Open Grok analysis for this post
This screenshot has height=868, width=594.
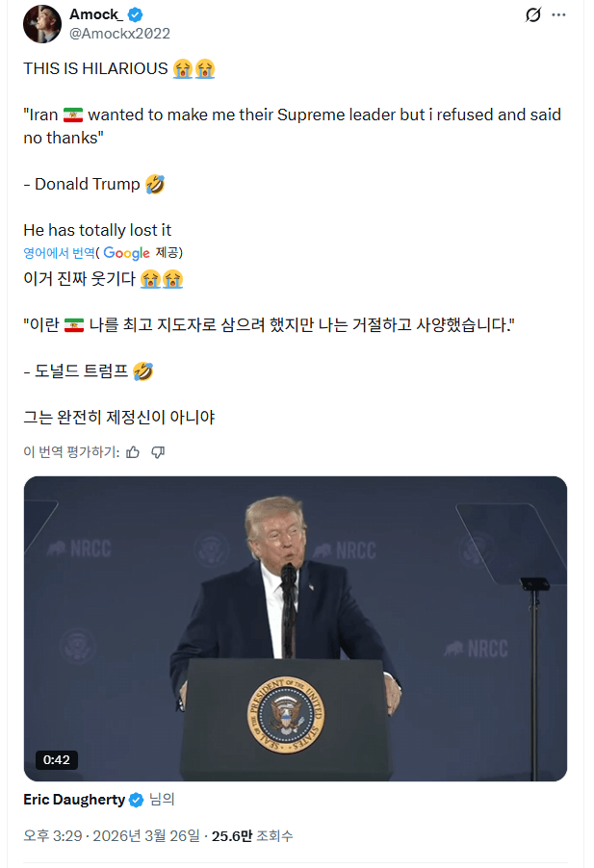pos(534,16)
